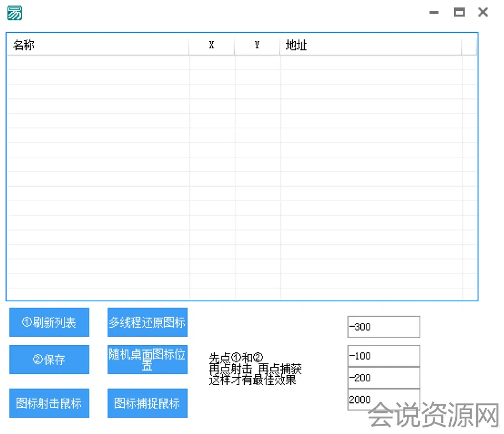Viewport: 504px width, 434px height.
Task: Close the window with the X button
Action: pos(483,12)
